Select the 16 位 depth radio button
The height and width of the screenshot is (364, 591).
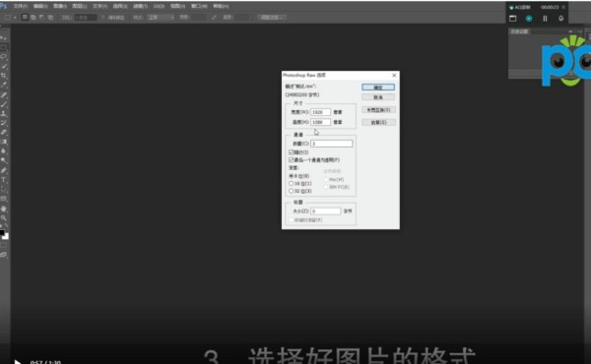coord(291,183)
